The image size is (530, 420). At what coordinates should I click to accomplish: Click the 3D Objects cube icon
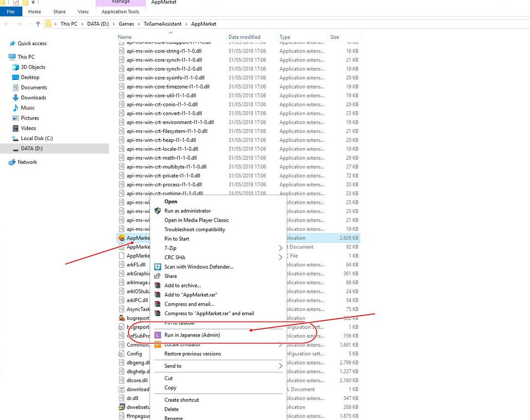point(16,67)
